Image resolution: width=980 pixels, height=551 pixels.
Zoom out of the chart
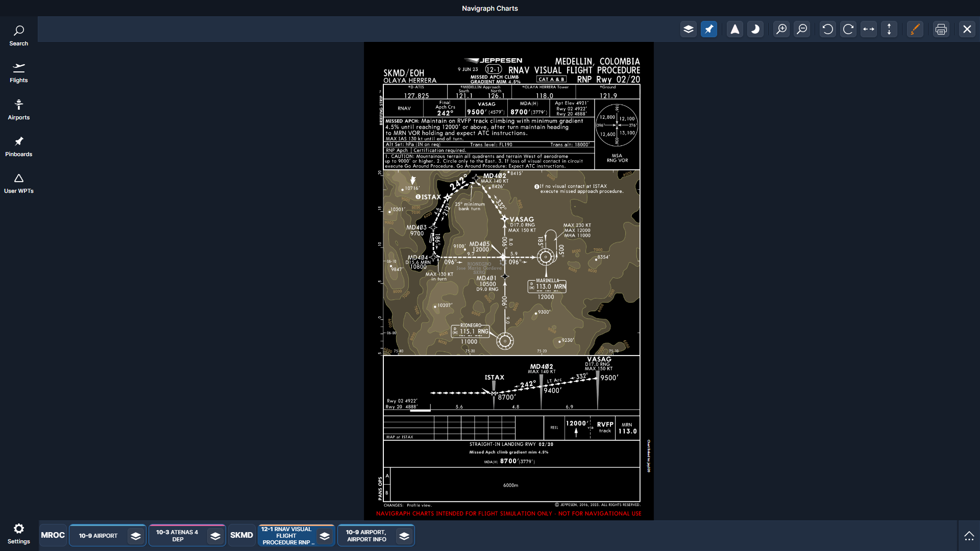pos(802,29)
